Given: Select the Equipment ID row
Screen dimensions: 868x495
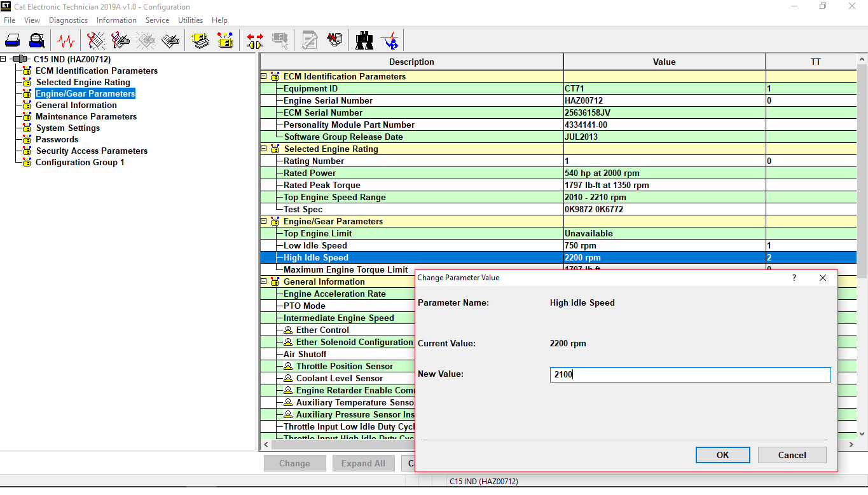Looking at the screenshot, I should pyautogui.click(x=559, y=89).
